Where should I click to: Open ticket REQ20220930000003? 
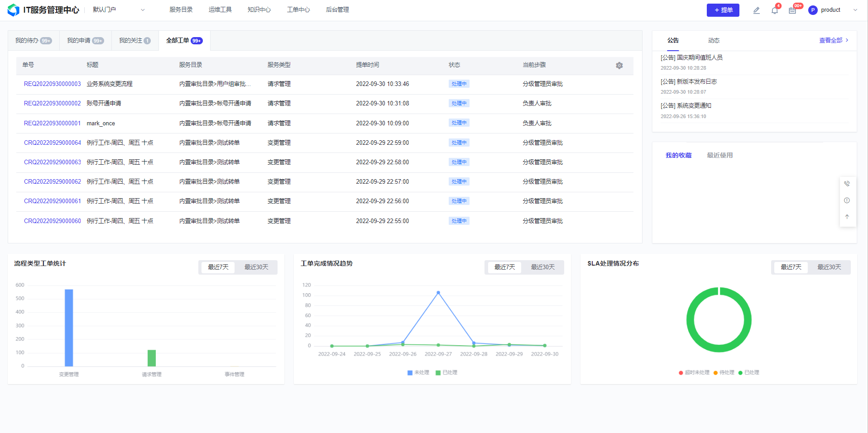click(x=52, y=84)
